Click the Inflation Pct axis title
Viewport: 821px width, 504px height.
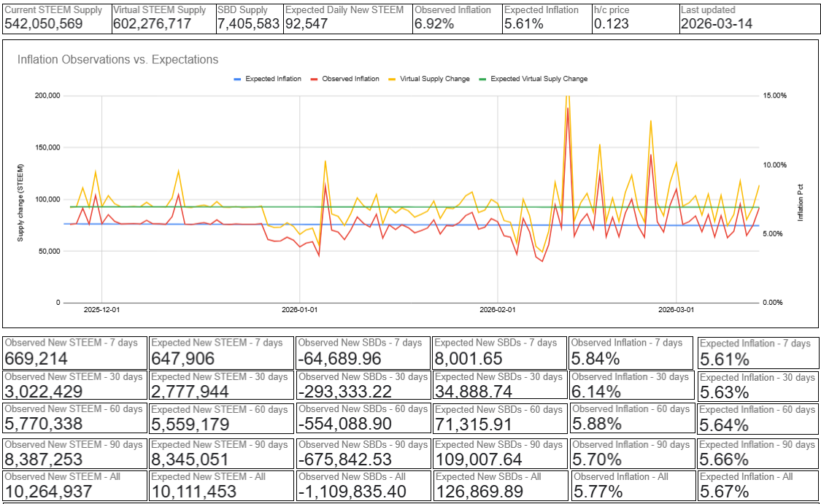pos(800,203)
